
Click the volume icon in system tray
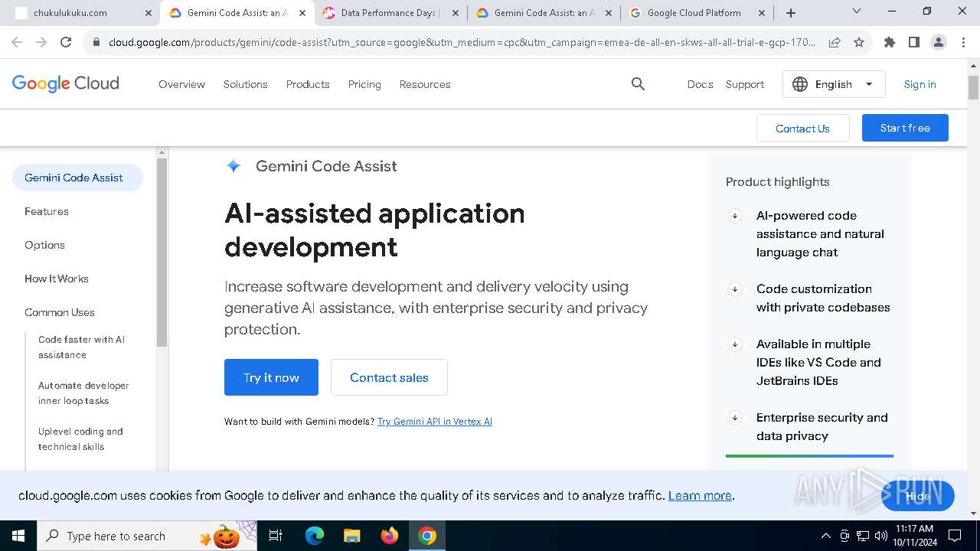(880, 536)
